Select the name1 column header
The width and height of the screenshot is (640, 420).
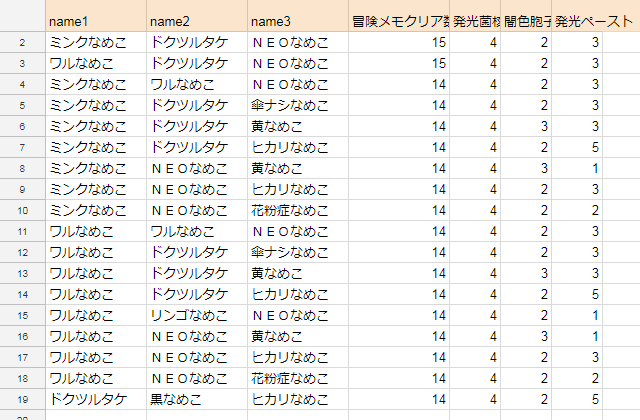click(x=95, y=20)
